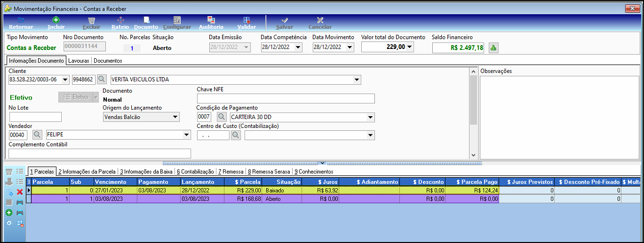This screenshot has width=644, height=243.
Task: Click the green plus icon in the parcel sidebar
Action: [9, 213]
